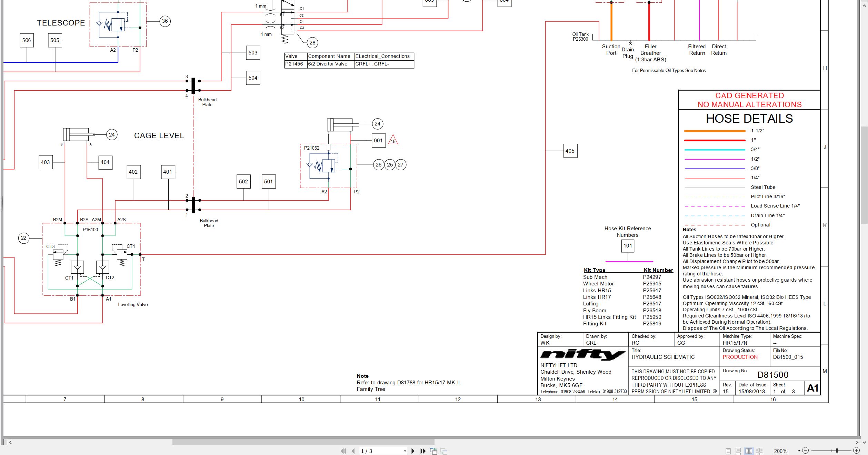868x455 pixels.
Task: Go to the previous page
Action: [x=353, y=451]
